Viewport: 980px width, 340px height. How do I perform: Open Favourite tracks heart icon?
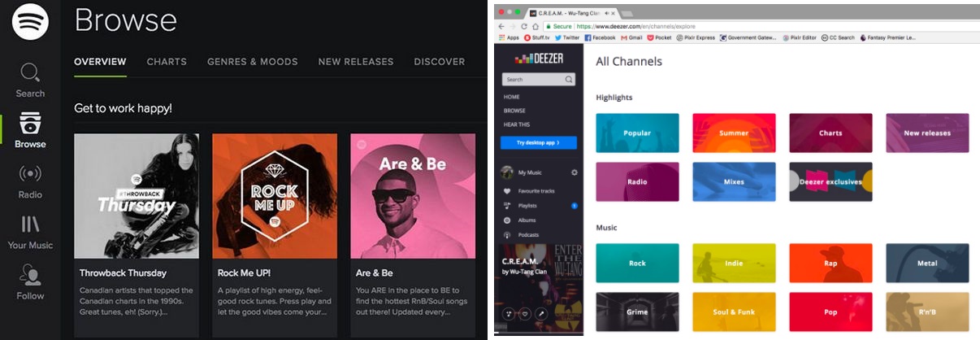(x=507, y=191)
